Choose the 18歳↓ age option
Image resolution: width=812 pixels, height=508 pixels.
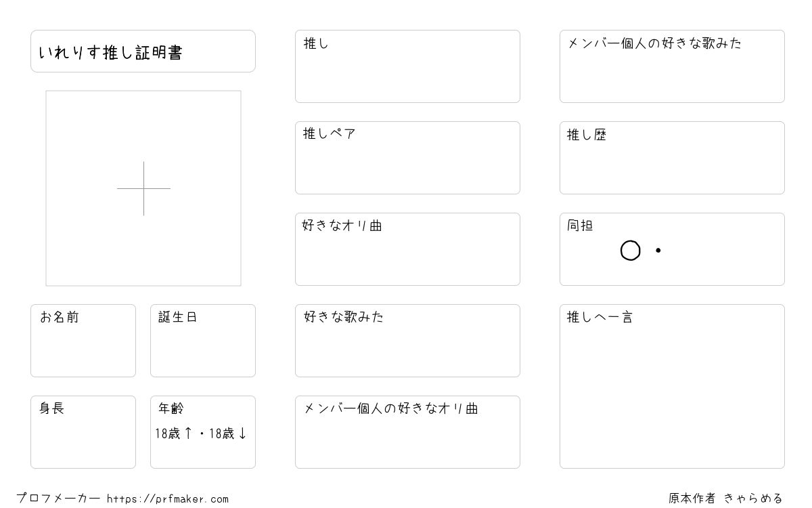[x=228, y=433]
